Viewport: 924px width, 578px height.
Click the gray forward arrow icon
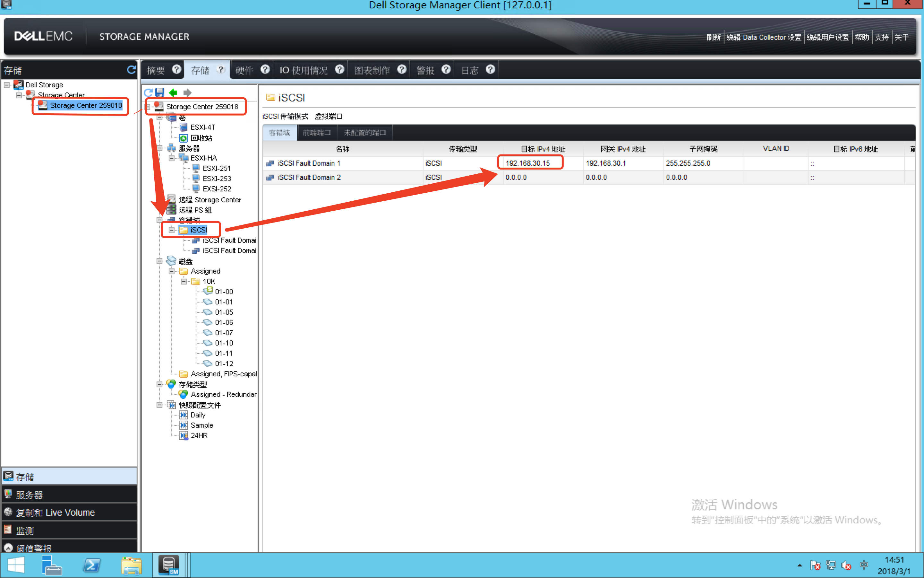187,92
